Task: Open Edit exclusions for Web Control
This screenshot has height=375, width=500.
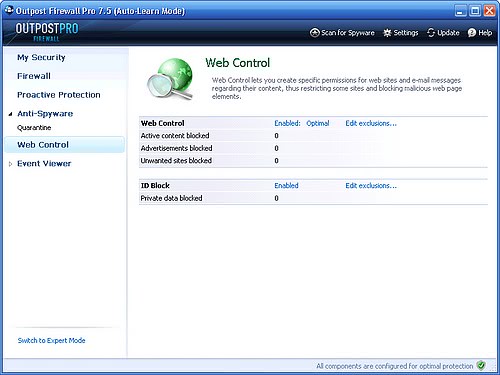Action: (x=371, y=123)
